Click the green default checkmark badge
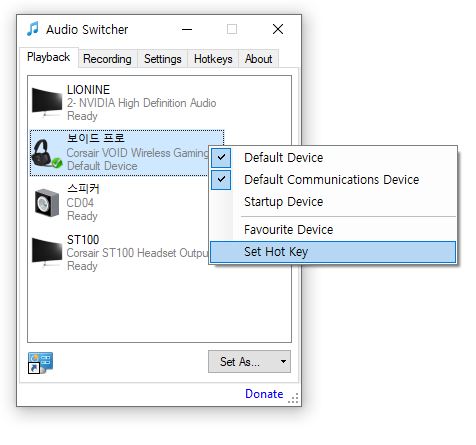Image resolution: width=476 pixels, height=445 pixels. [x=57, y=163]
